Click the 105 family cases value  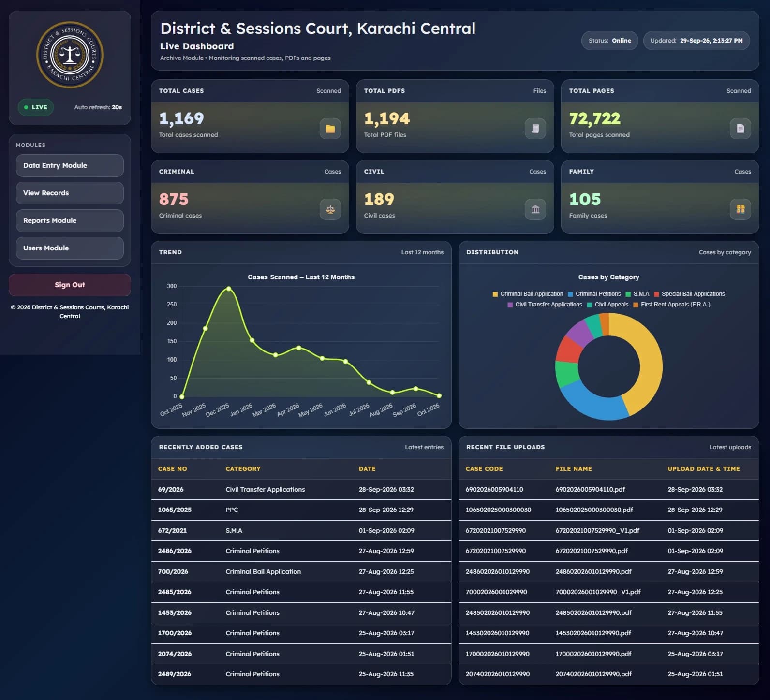(585, 199)
